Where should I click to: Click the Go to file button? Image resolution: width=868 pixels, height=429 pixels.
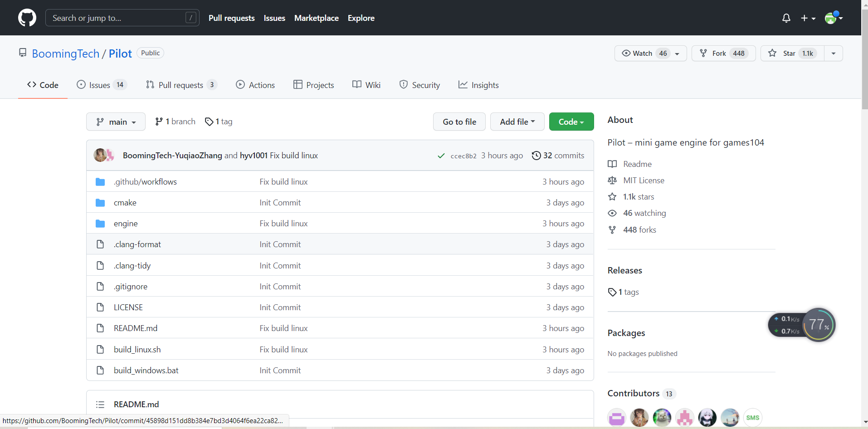click(x=459, y=122)
